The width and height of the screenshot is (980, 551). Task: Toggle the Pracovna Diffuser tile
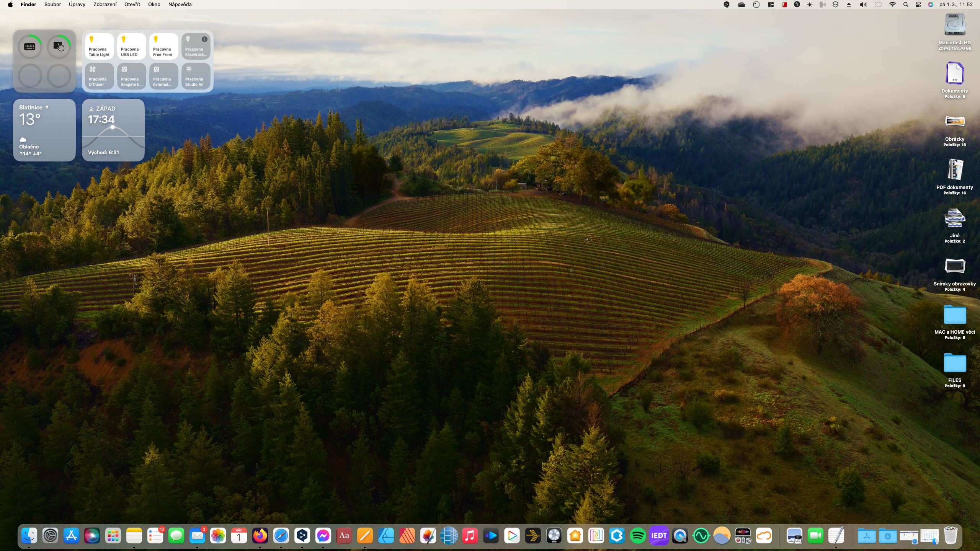tap(99, 76)
